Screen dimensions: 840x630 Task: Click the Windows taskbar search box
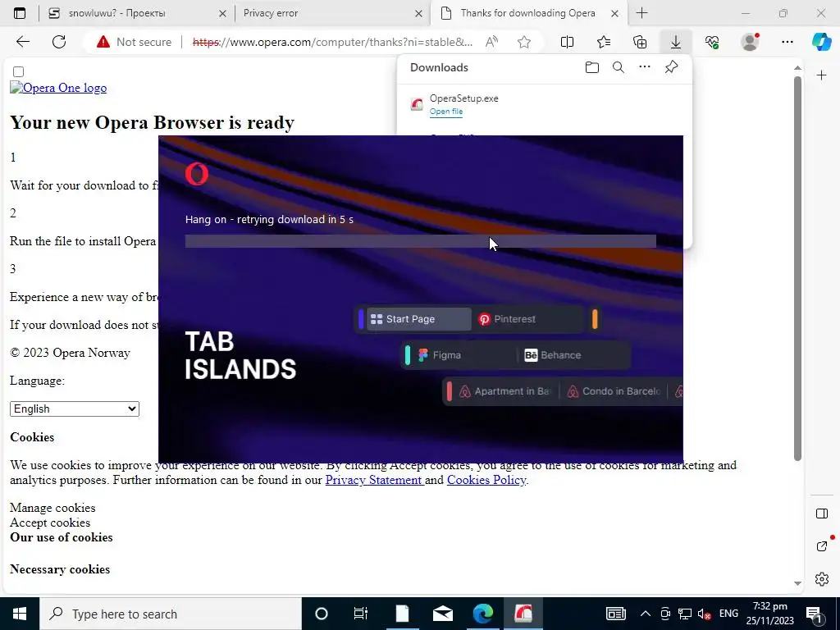tap(171, 614)
